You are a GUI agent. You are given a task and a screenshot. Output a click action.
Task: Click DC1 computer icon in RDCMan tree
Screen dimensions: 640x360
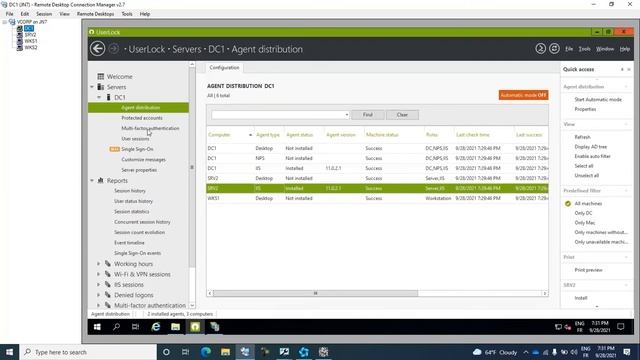pyautogui.click(x=19, y=28)
